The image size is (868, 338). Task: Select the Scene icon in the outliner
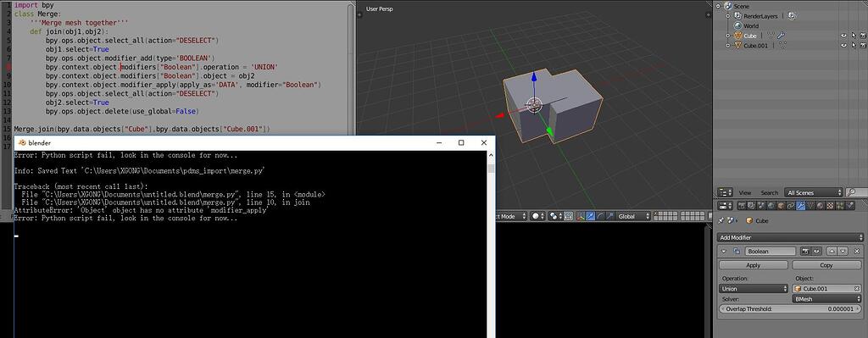pyautogui.click(x=728, y=6)
